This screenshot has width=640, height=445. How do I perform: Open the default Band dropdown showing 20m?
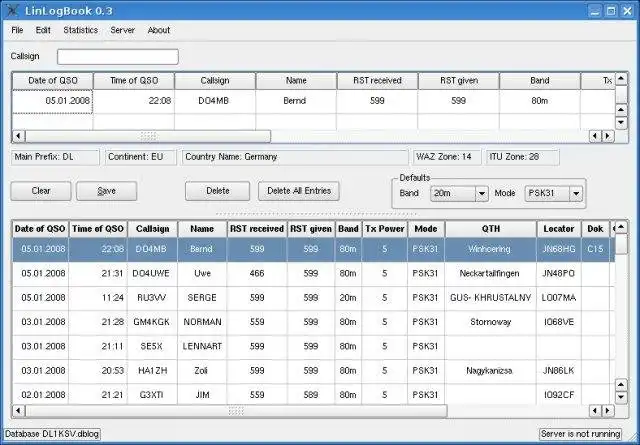[x=459, y=194]
